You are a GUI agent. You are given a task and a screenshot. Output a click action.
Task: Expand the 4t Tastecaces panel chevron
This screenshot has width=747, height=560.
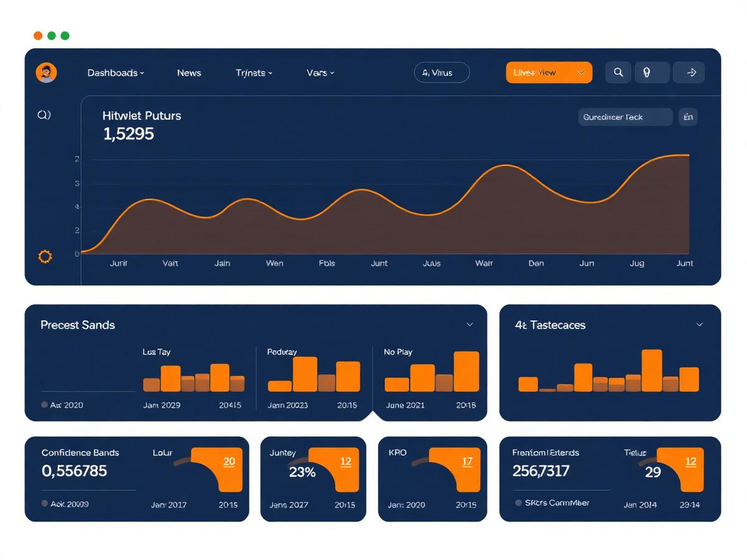(x=699, y=324)
